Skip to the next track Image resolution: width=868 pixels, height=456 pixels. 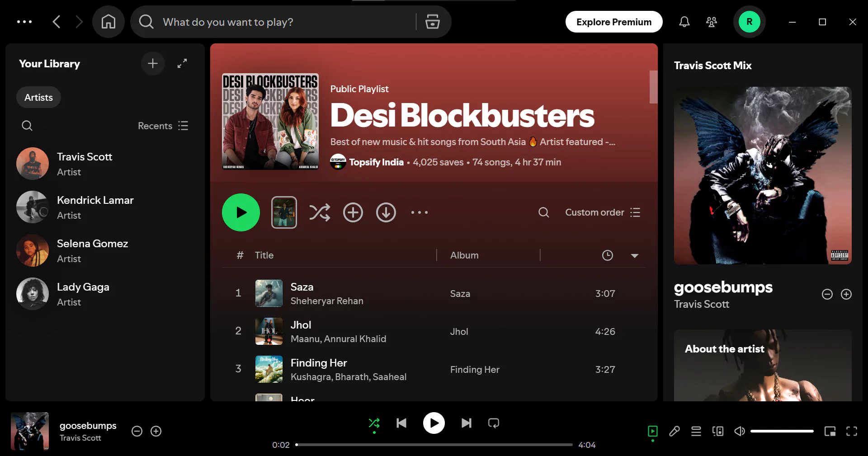[467, 423]
